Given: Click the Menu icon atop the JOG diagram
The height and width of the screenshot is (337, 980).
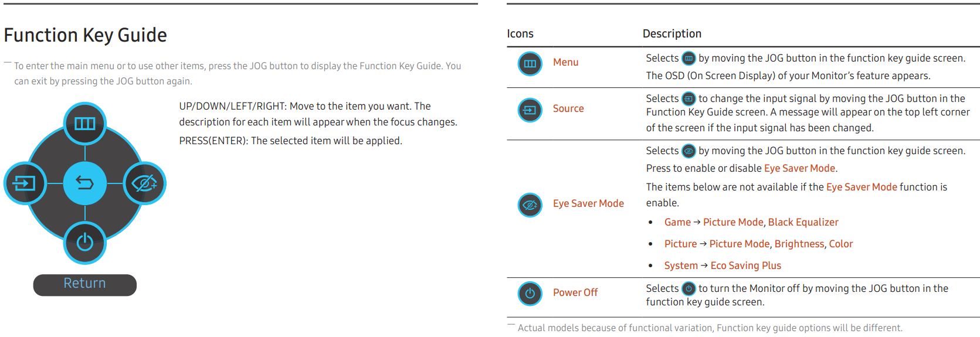Looking at the screenshot, I should 85,124.
